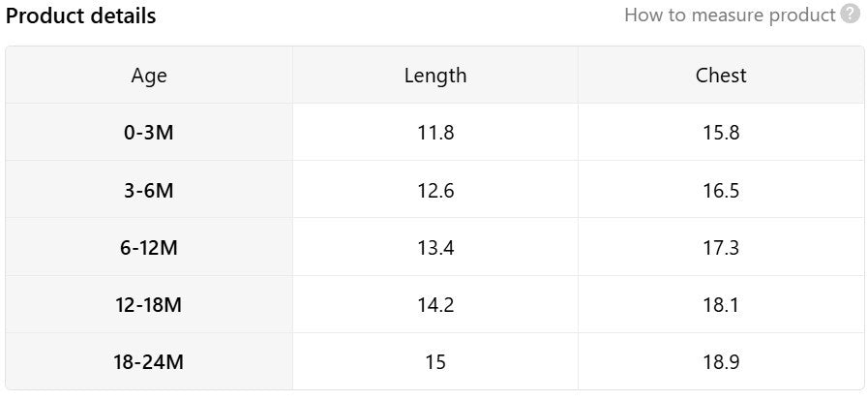Click the 12.6 length value cell
This screenshot has width=868, height=401.
pos(435,191)
